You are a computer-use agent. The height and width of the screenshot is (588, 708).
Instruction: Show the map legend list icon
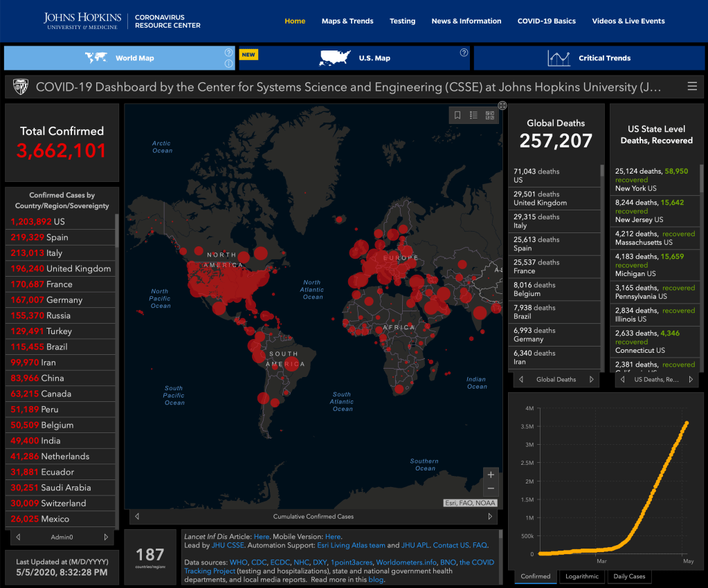(x=474, y=116)
